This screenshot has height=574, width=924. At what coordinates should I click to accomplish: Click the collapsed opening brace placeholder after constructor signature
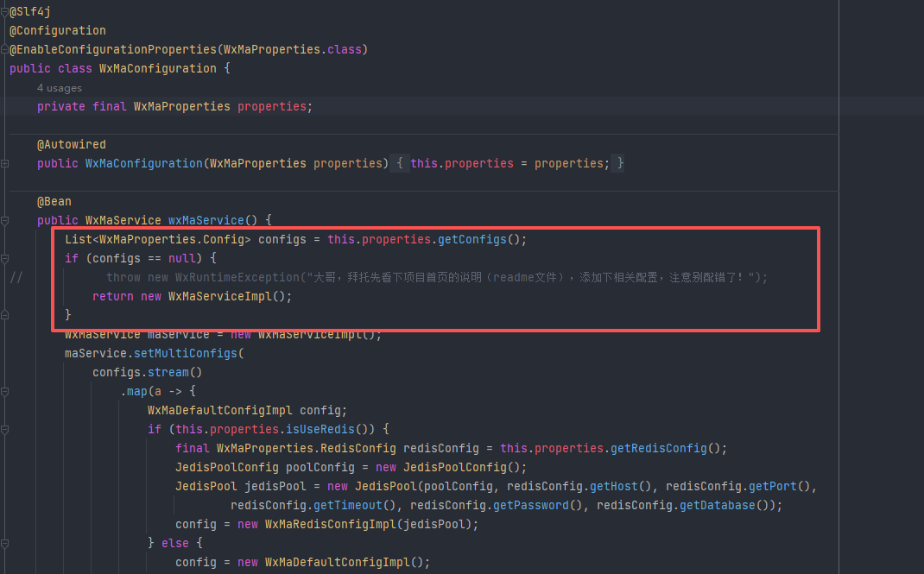click(399, 163)
